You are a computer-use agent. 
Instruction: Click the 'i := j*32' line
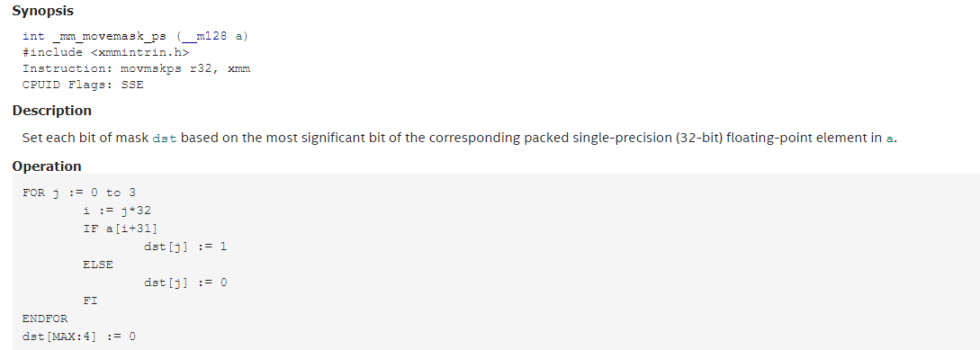117,211
